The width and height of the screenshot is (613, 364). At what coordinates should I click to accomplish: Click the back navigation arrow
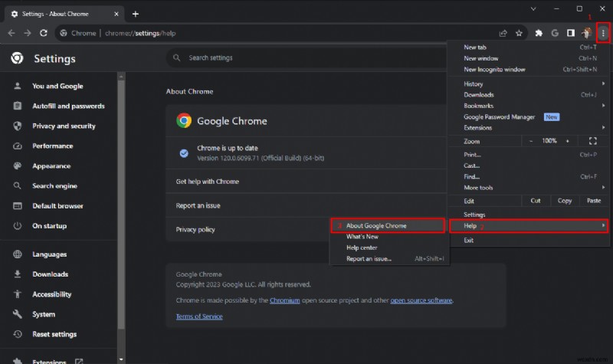[x=11, y=33]
